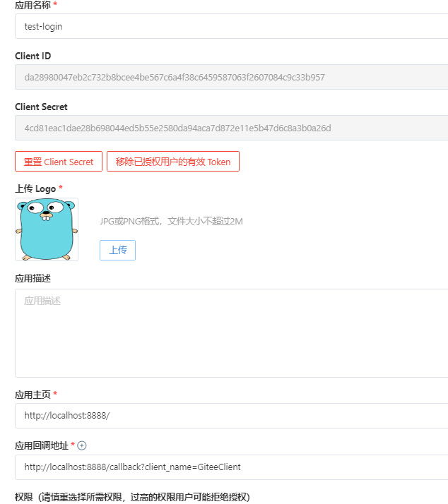Click 移除已授权用户的有效 Token button

[x=173, y=162]
